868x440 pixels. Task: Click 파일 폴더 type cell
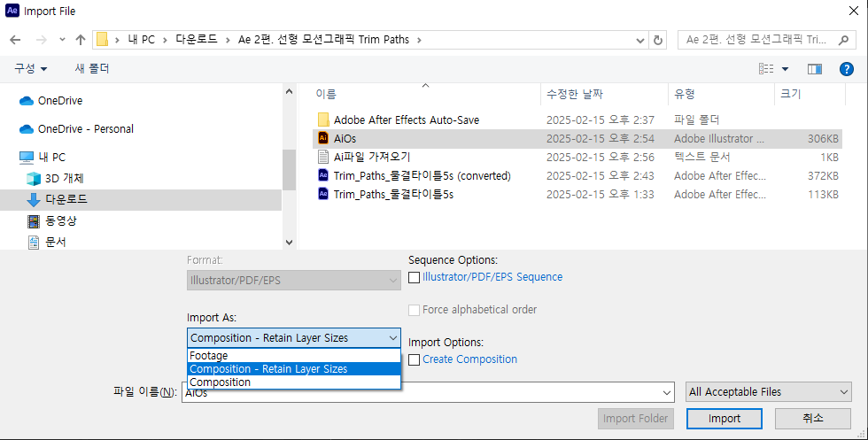(x=696, y=120)
